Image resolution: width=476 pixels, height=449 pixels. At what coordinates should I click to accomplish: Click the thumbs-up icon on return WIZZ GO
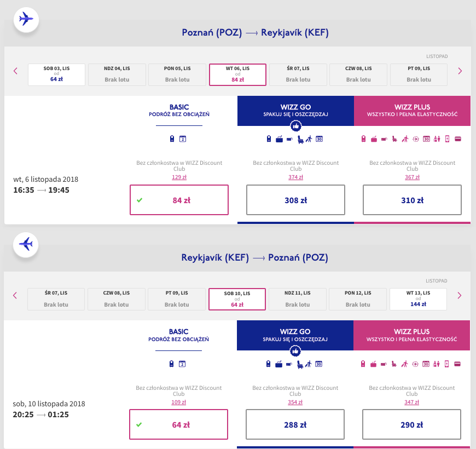click(x=295, y=350)
